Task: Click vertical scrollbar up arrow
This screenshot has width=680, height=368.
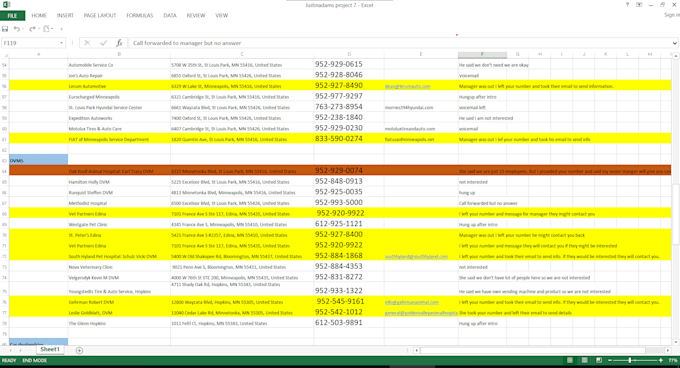Action: 676,56
